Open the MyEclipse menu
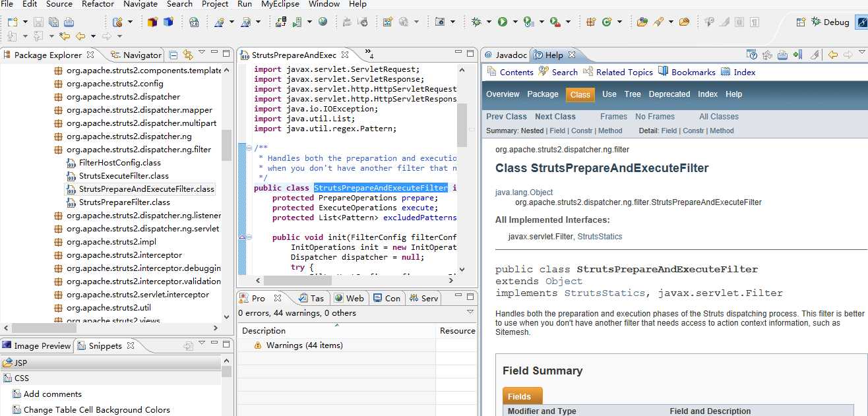The height and width of the screenshot is (416, 868). pyautogui.click(x=280, y=4)
